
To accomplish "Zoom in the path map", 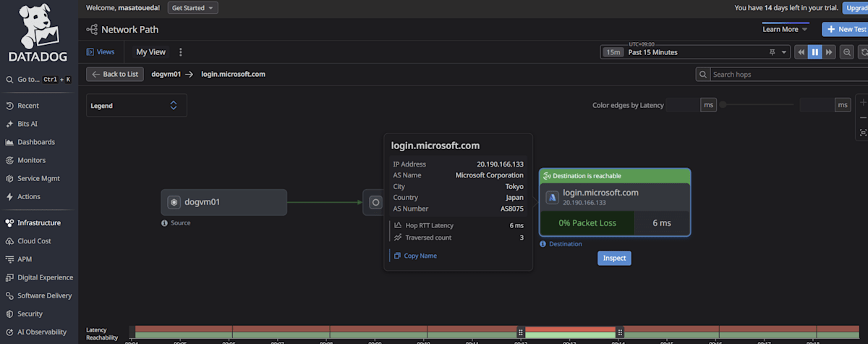I will pos(863,102).
